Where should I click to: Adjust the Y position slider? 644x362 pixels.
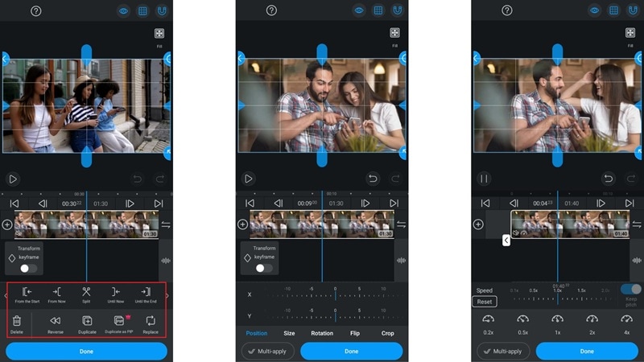pyautogui.click(x=335, y=316)
